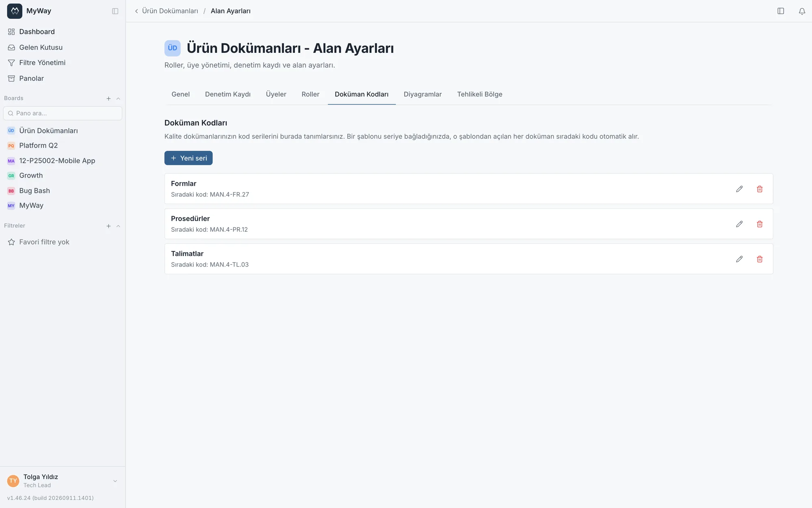Click the large ÜD page header badge

(x=173, y=48)
